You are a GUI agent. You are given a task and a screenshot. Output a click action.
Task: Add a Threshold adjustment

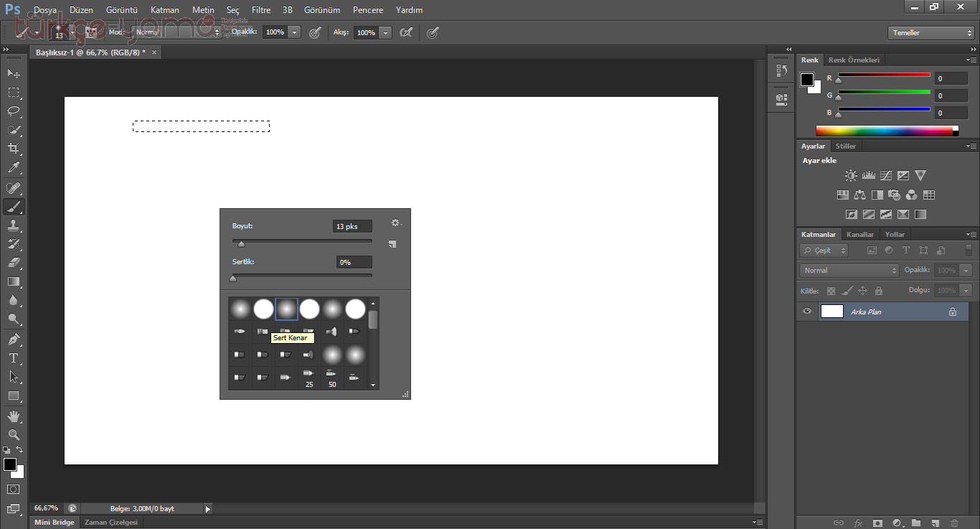886,214
